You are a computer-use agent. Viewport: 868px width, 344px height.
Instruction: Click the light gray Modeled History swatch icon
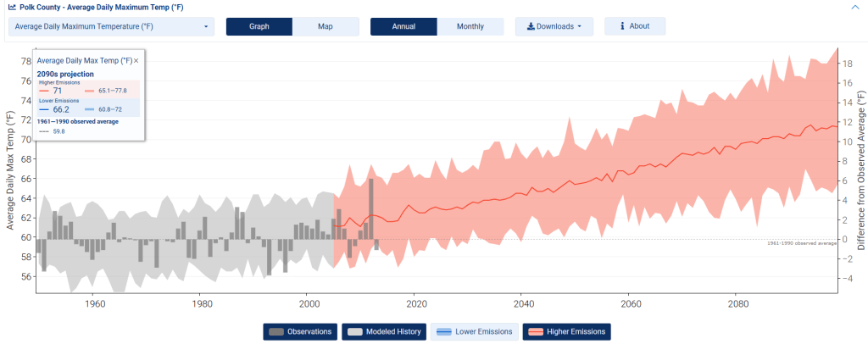[x=357, y=331]
